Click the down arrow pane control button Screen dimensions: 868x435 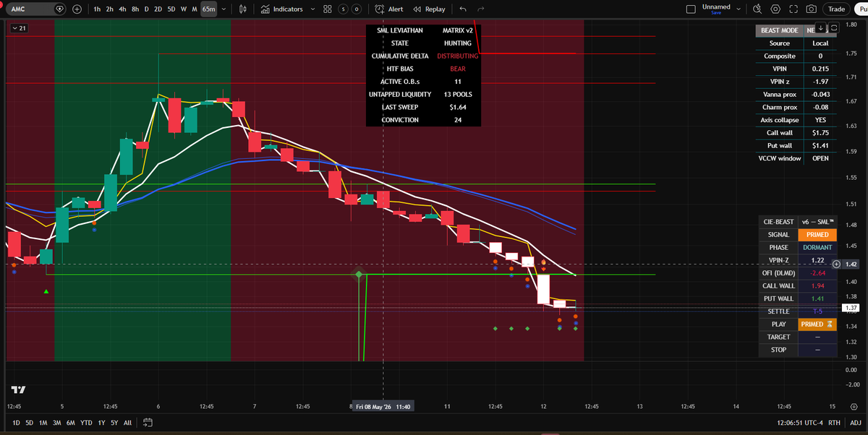coord(820,27)
